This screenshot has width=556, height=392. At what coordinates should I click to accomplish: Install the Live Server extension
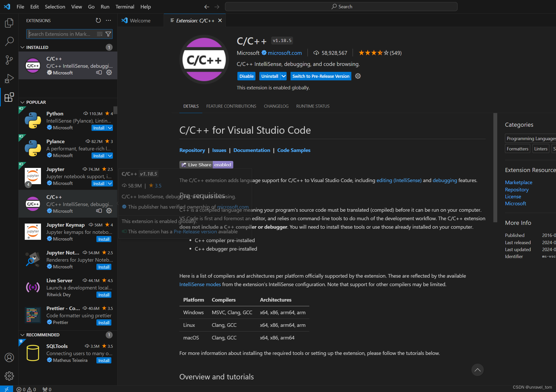coord(104,295)
